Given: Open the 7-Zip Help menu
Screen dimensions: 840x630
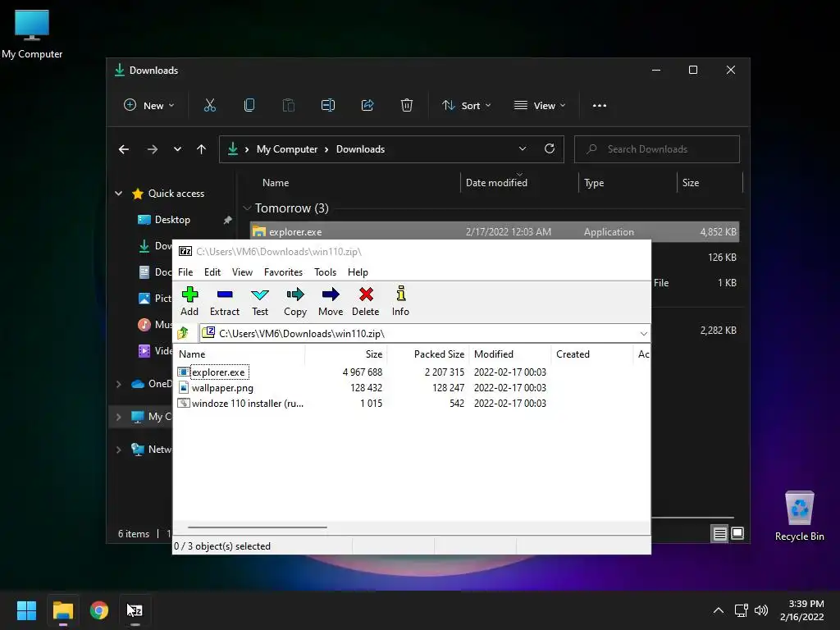Looking at the screenshot, I should pyautogui.click(x=358, y=272).
